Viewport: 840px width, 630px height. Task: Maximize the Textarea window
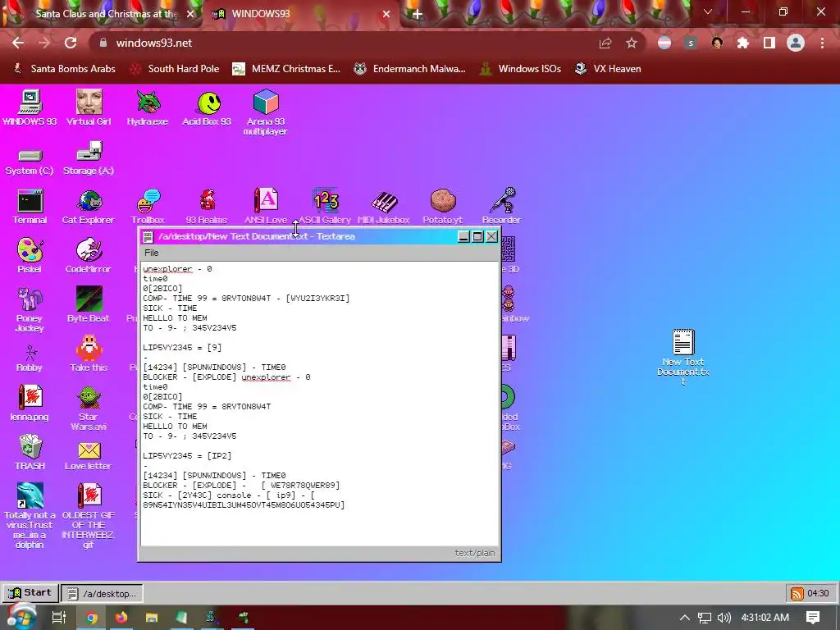pos(478,236)
